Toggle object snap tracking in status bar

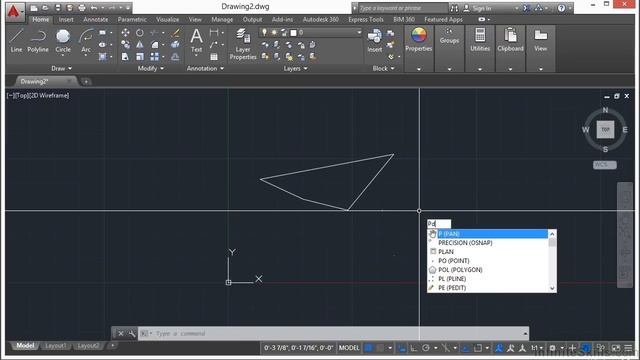466,348
